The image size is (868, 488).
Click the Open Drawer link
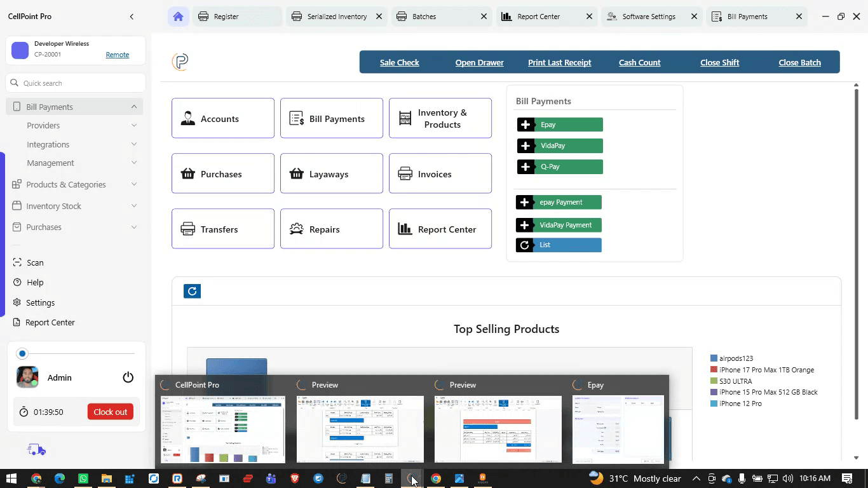coord(480,62)
